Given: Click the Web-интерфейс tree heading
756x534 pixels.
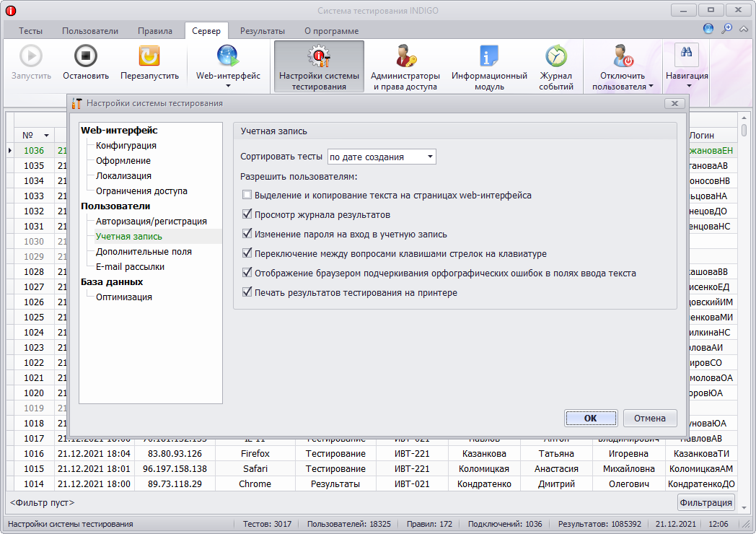Looking at the screenshot, I should pos(119,130).
